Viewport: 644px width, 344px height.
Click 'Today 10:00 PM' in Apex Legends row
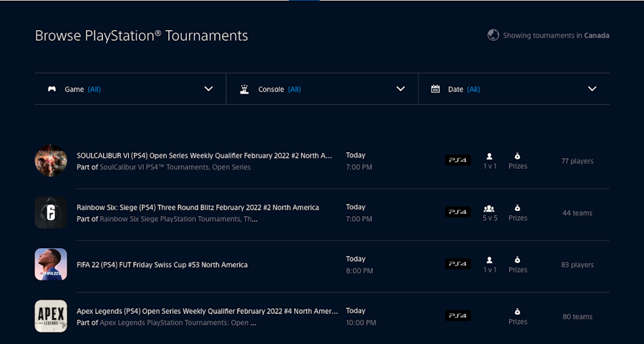pos(361,317)
